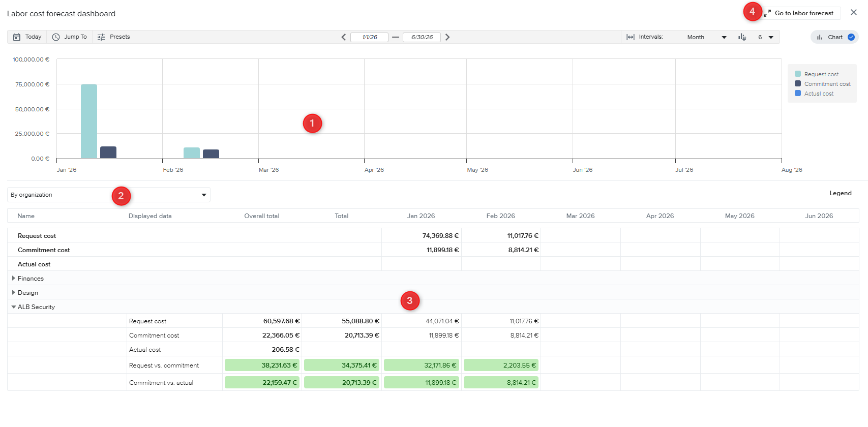Click the Intervals width icon
Viewport: 868px width, 427px height.
point(631,37)
